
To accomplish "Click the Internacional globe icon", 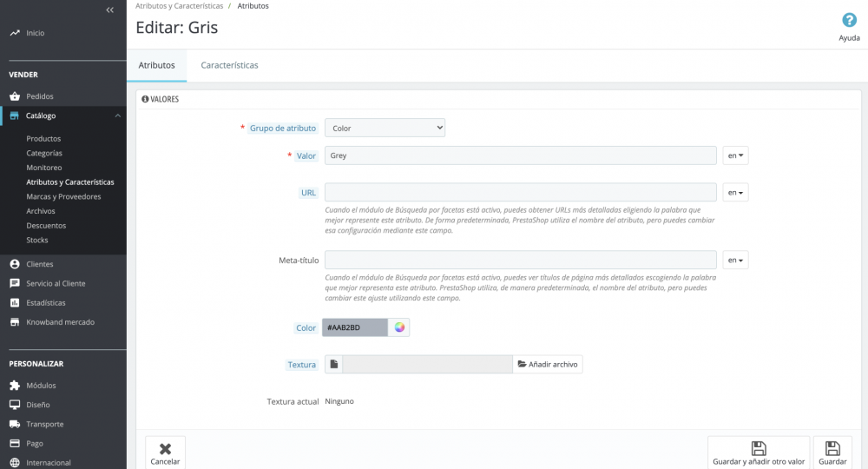I will point(15,462).
